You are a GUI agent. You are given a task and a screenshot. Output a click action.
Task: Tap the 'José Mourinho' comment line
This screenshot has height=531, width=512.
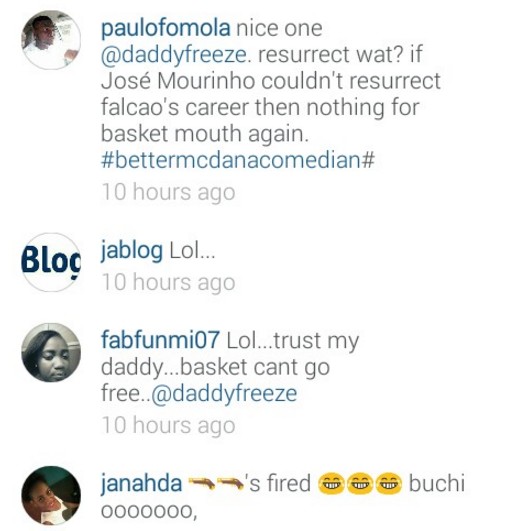tap(271, 81)
